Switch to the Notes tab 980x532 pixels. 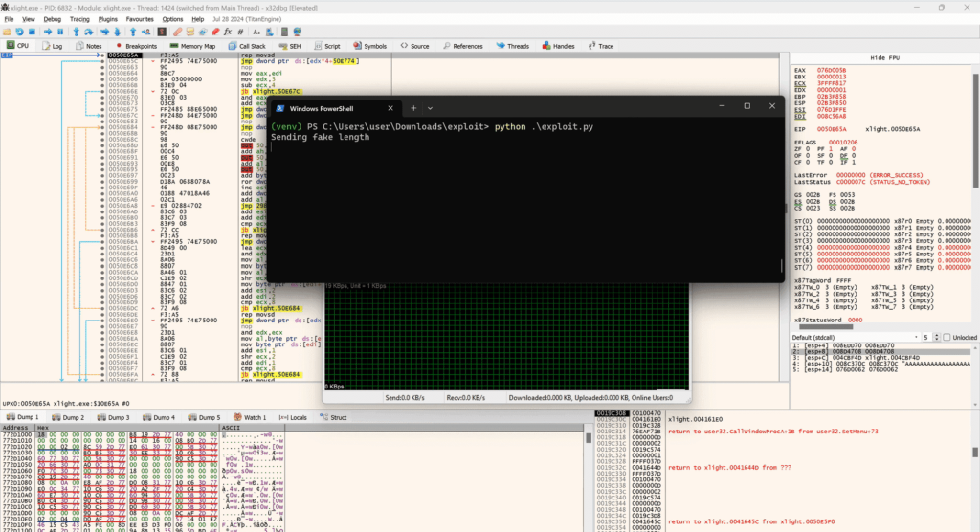coord(89,46)
